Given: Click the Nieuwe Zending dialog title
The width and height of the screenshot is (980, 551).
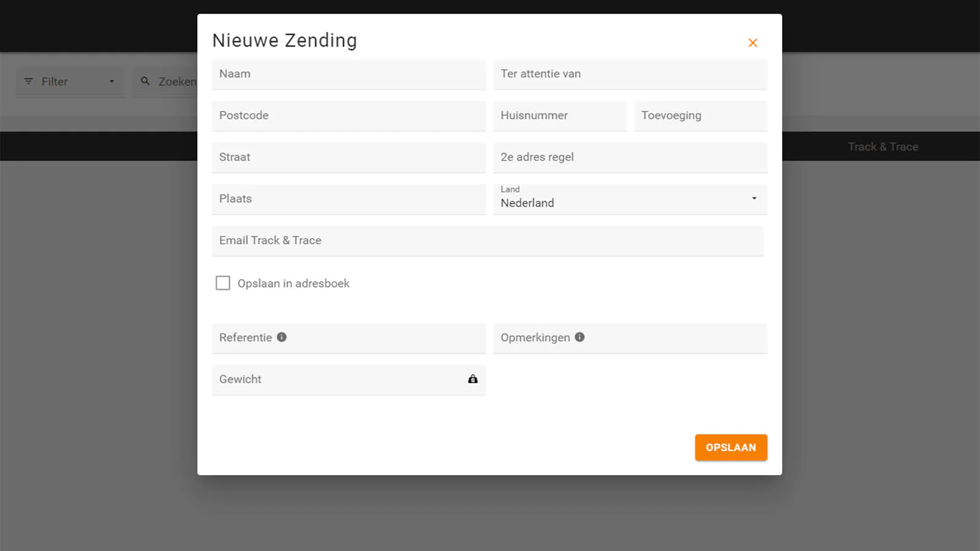Looking at the screenshot, I should [x=285, y=40].
